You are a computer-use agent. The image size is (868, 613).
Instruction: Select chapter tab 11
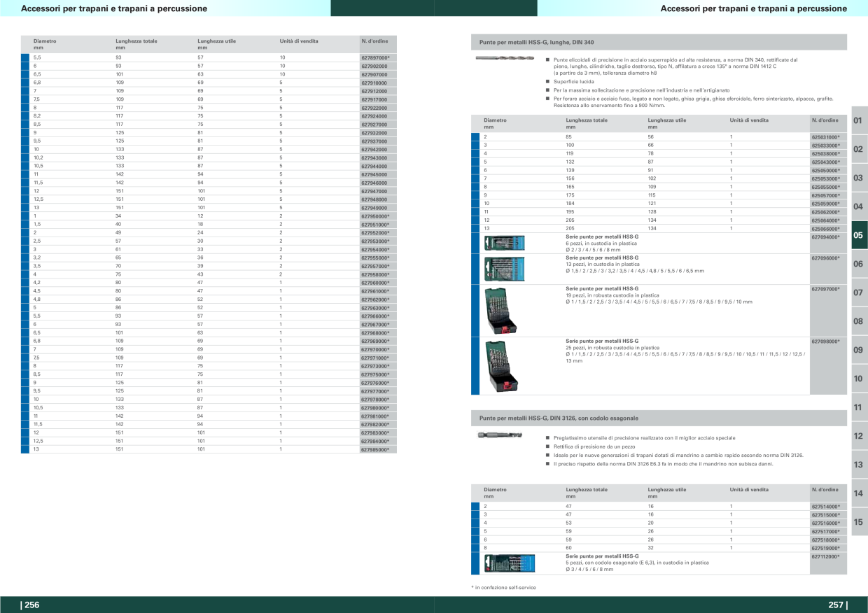(x=858, y=407)
